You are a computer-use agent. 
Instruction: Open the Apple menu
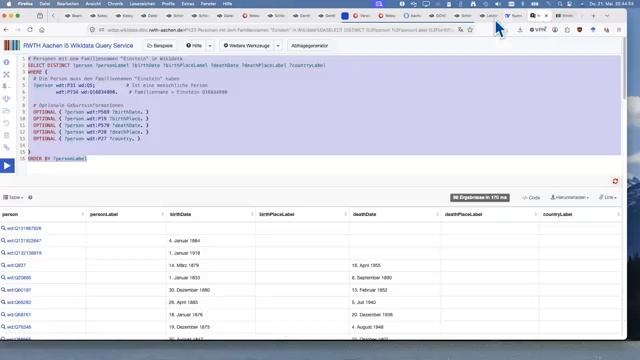(9, 4)
